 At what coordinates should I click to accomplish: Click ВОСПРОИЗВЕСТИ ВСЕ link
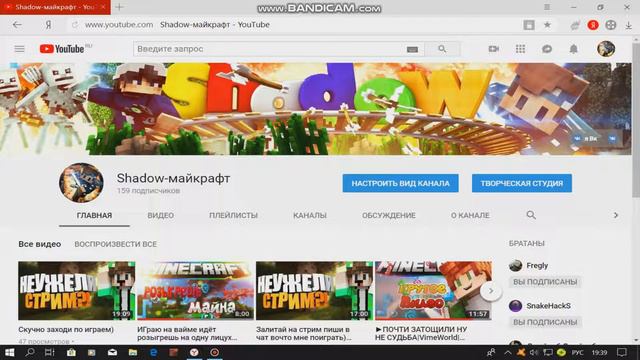pyautogui.click(x=116, y=244)
